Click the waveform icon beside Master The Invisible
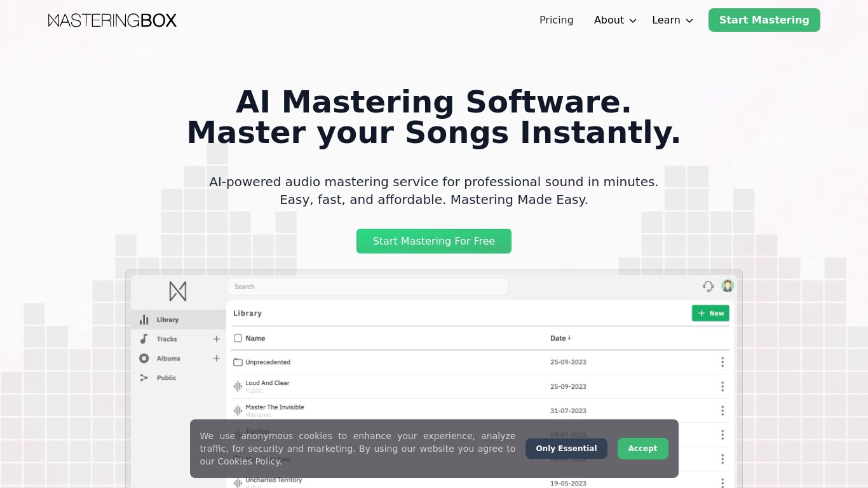 238,410
